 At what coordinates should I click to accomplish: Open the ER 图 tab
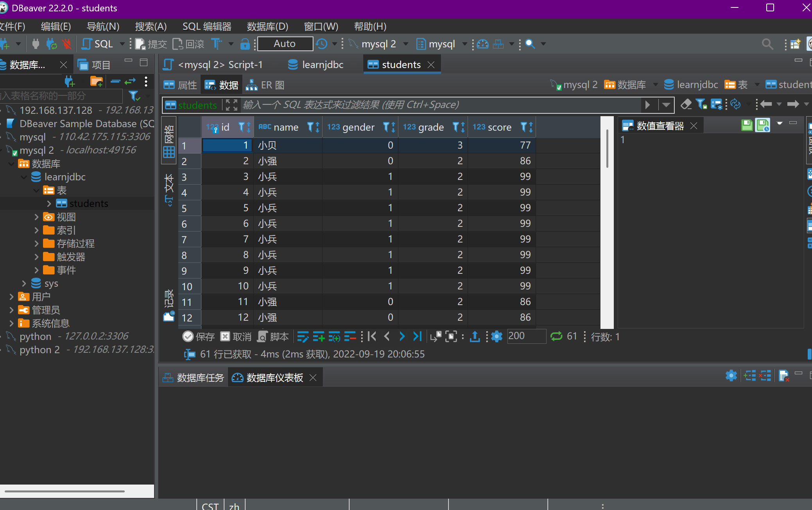[x=265, y=85]
